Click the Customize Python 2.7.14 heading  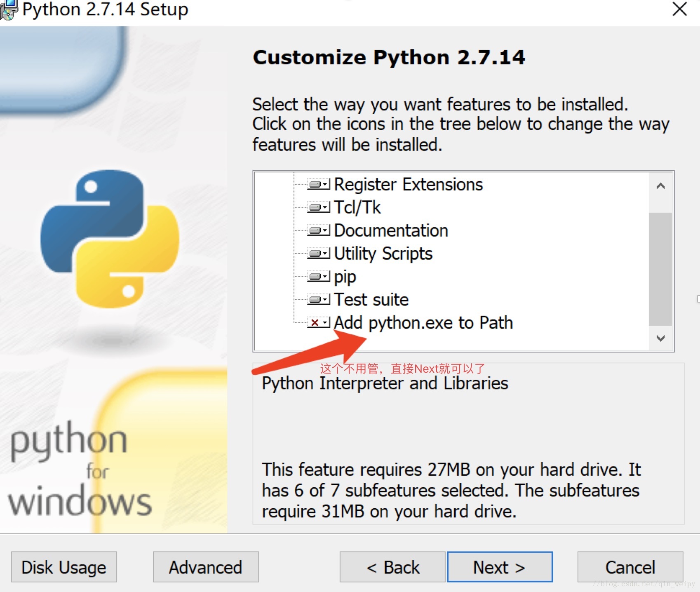point(389,58)
